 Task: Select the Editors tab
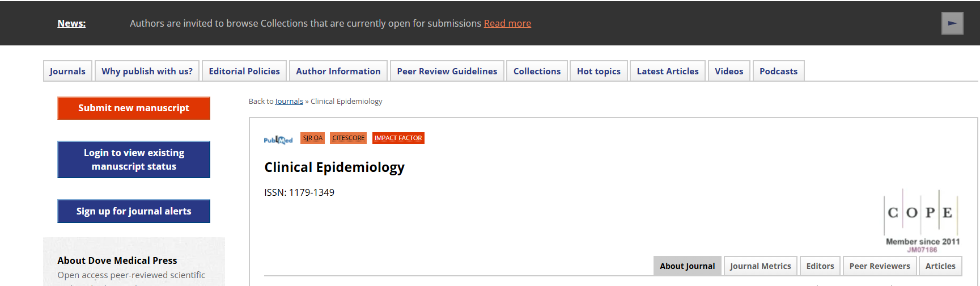pos(820,266)
